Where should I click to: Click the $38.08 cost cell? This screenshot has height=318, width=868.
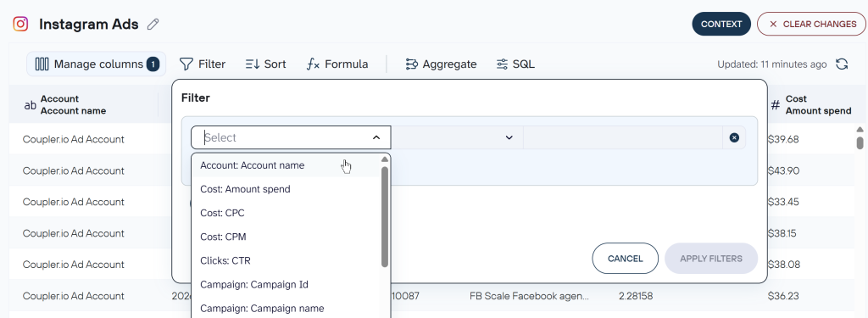click(x=784, y=265)
